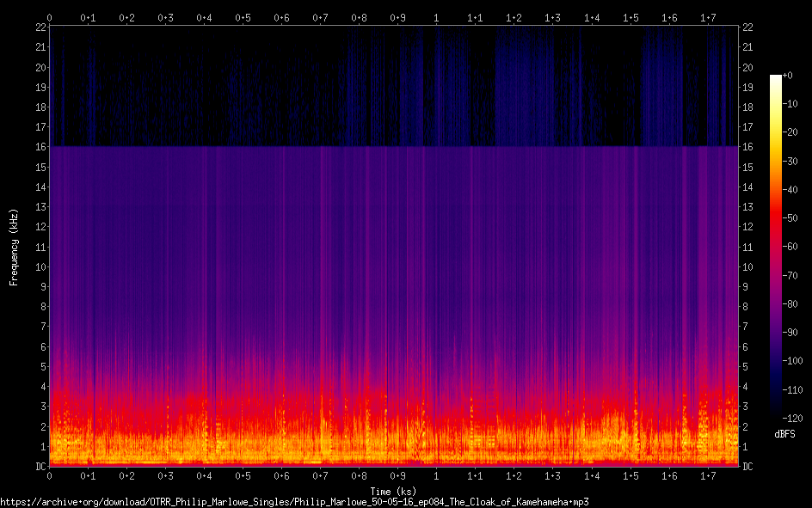The height and width of the screenshot is (508, 812).
Task: Click the 1.2 marker on bottom time axis
Action: pos(514,476)
